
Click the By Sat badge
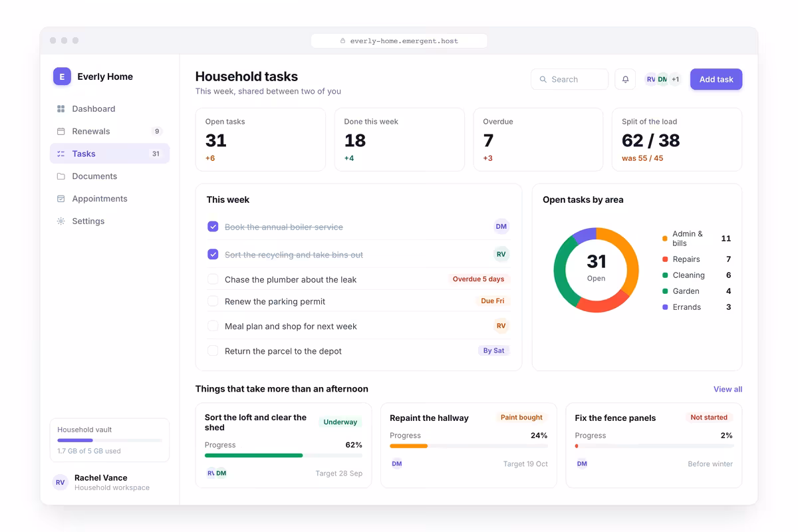click(x=493, y=350)
